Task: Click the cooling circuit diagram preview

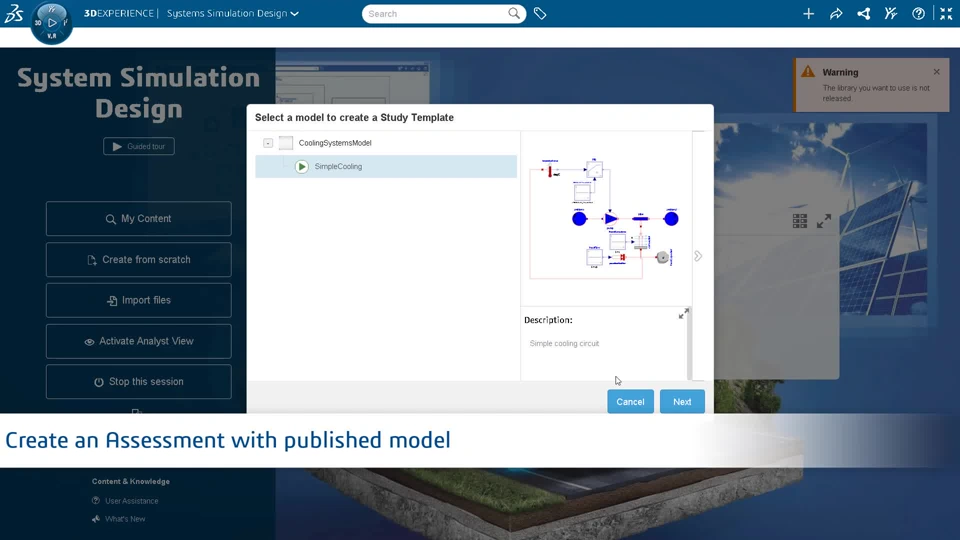Action: click(604, 217)
